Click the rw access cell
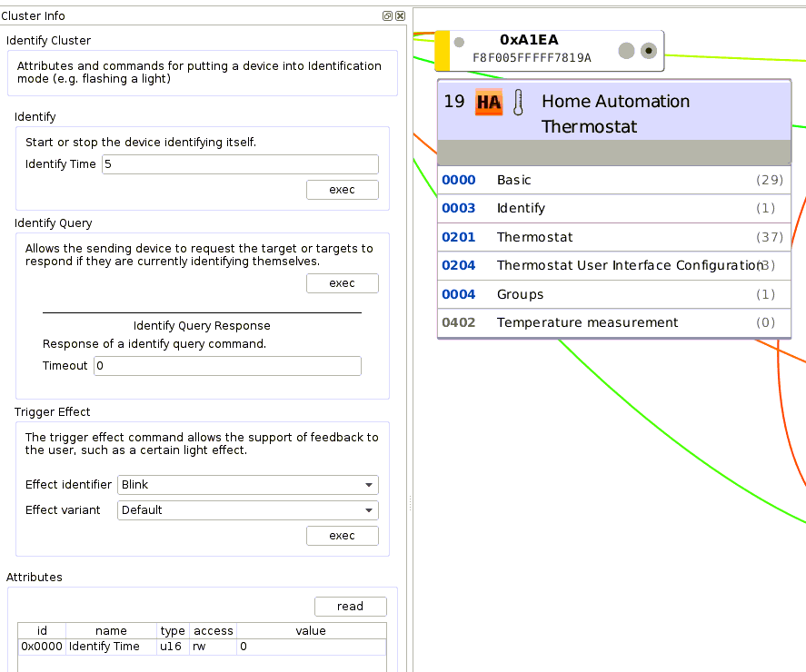Screen dimensions: 806x672 (x=213, y=647)
